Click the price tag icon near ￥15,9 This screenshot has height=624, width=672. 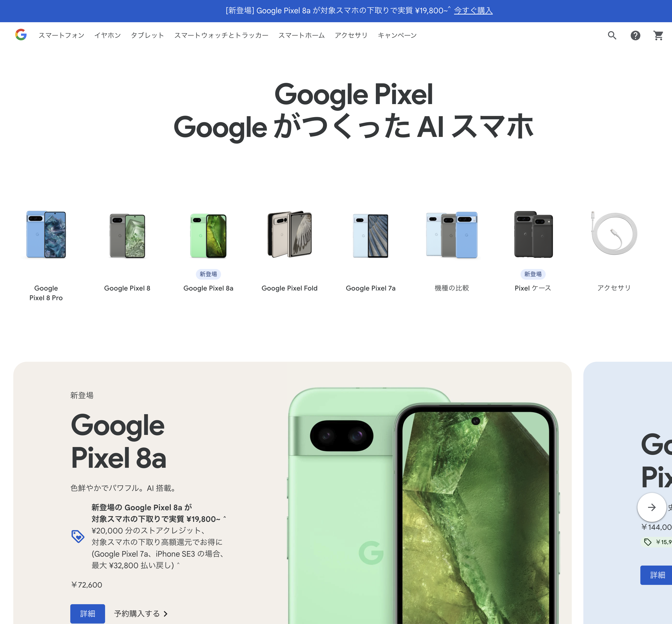point(647,542)
